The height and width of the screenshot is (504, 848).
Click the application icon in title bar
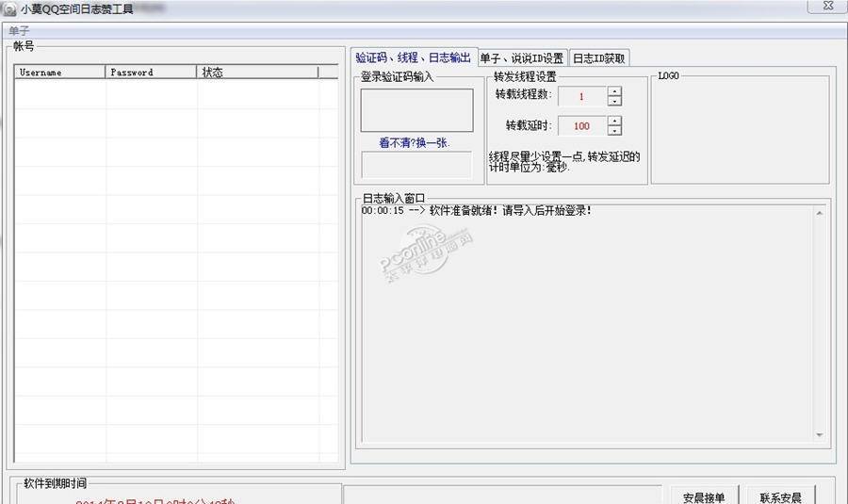(9, 9)
